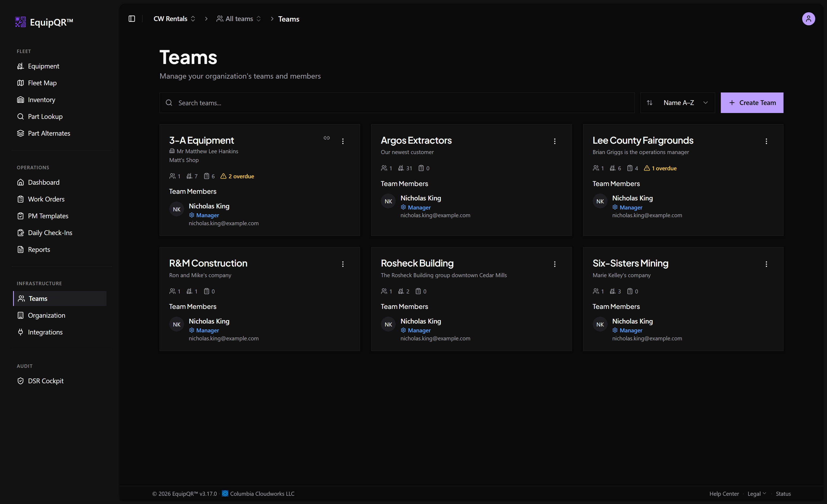Select Part Lookup in sidebar
Viewport: 827px width, 504px height.
click(60, 116)
